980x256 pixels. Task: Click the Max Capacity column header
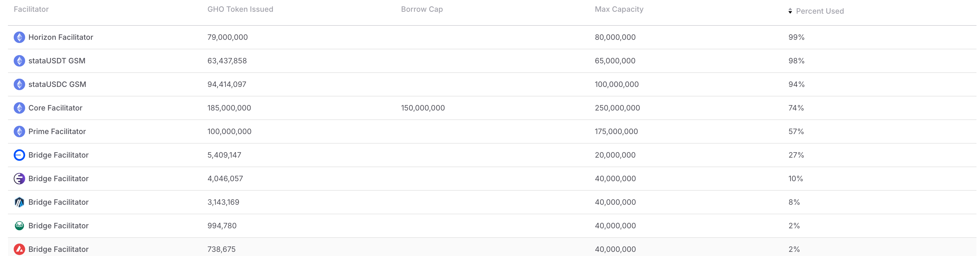[619, 9]
